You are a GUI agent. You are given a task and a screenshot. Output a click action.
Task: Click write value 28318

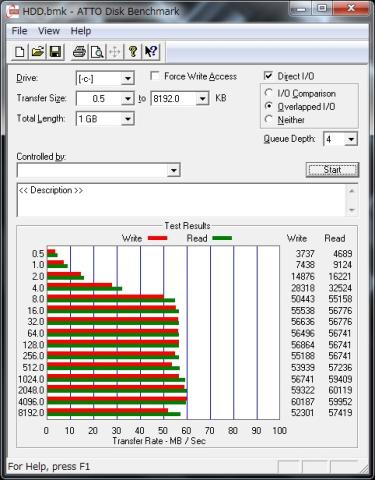point(303,288)
